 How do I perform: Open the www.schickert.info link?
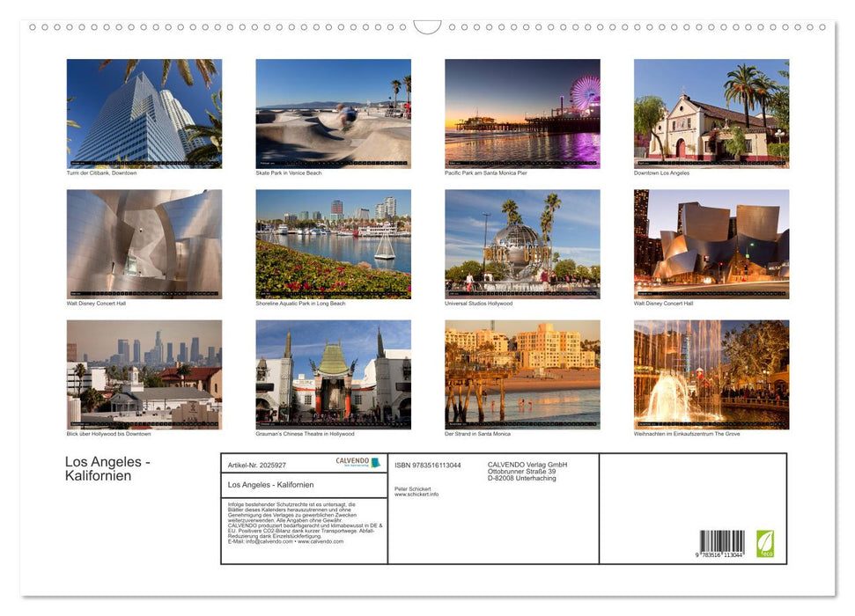click(x=416, y=494)
